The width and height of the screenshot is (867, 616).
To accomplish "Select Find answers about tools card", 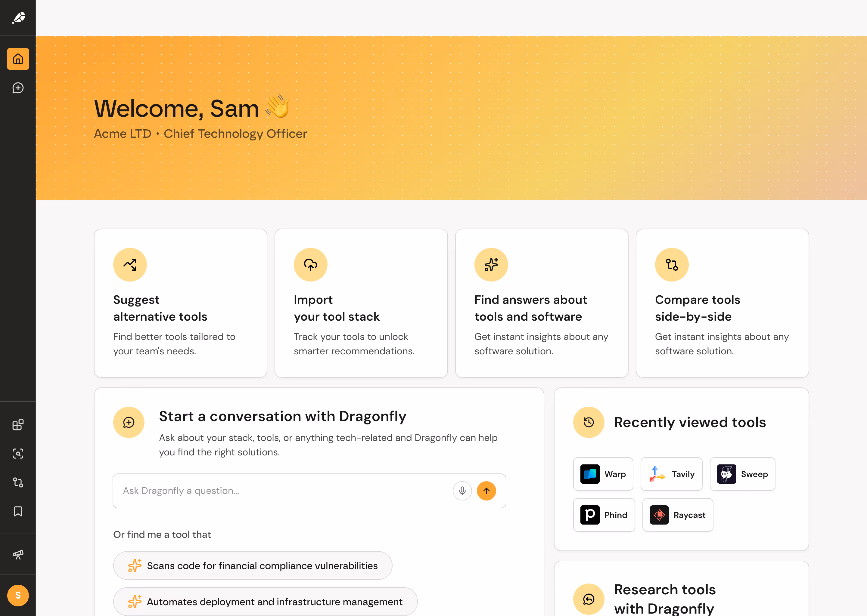I will pyautogui.click(x=541, y=303).
